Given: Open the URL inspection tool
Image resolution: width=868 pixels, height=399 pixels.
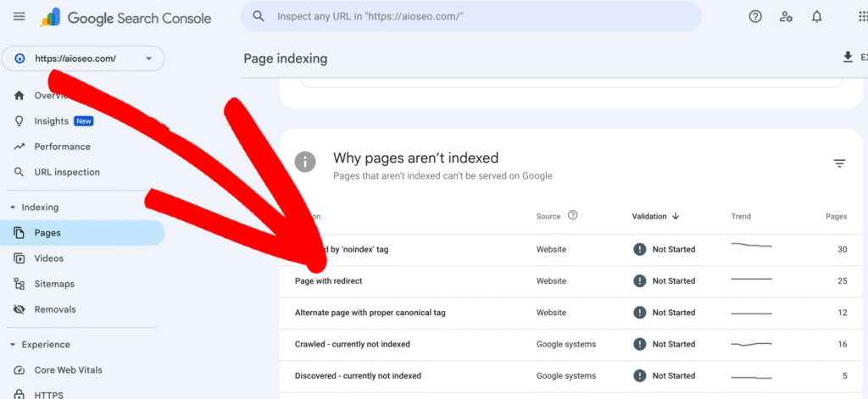Looking at the screenshot, I should (x=66, y=172).
